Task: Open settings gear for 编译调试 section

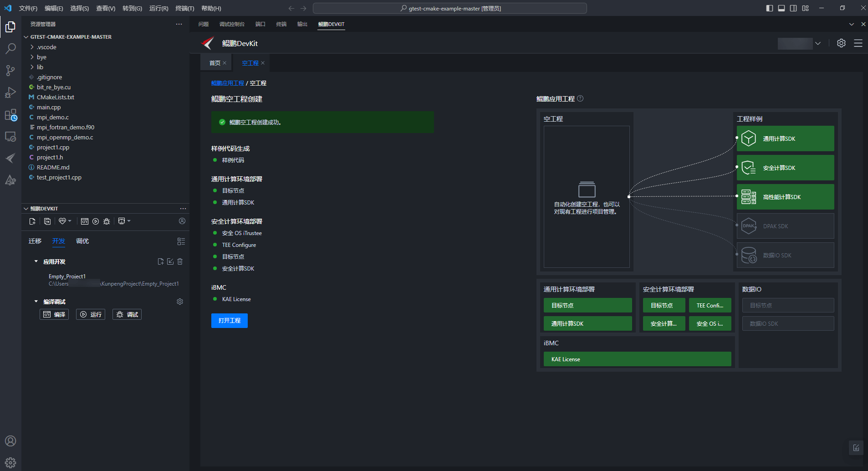Action: [x=180, y=302]
